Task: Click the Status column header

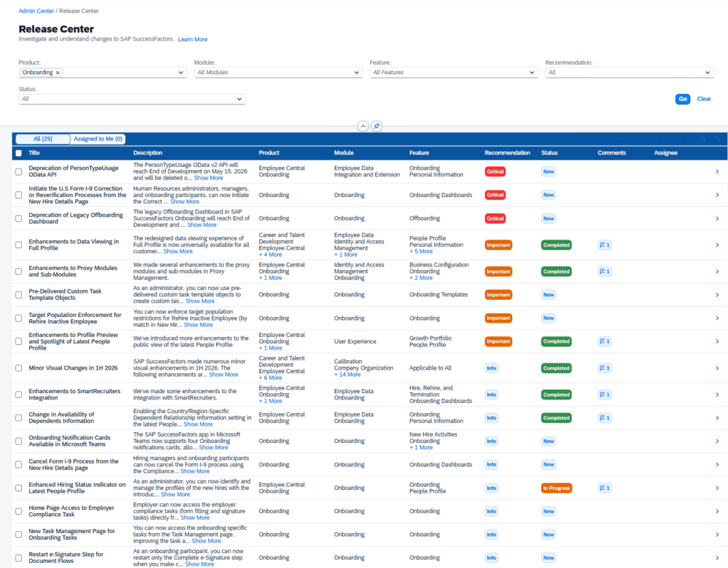Action: [x=550, y=153]
